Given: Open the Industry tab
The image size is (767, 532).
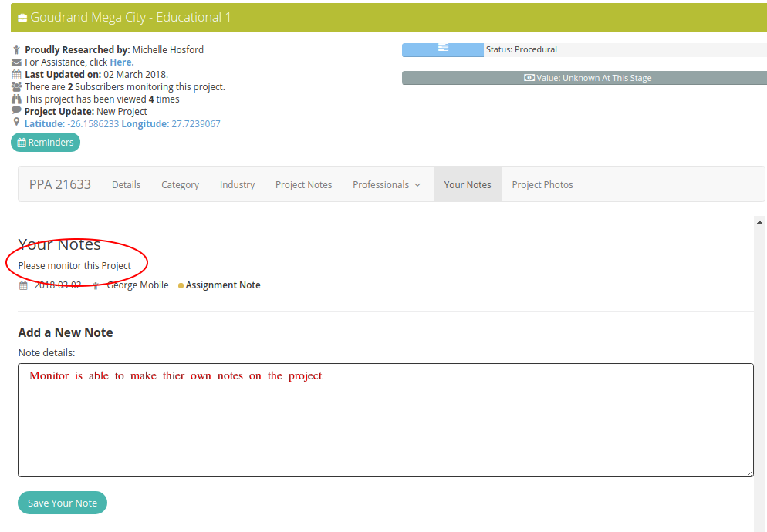Looking at the screenshot, I should click(x=237, y=185).
